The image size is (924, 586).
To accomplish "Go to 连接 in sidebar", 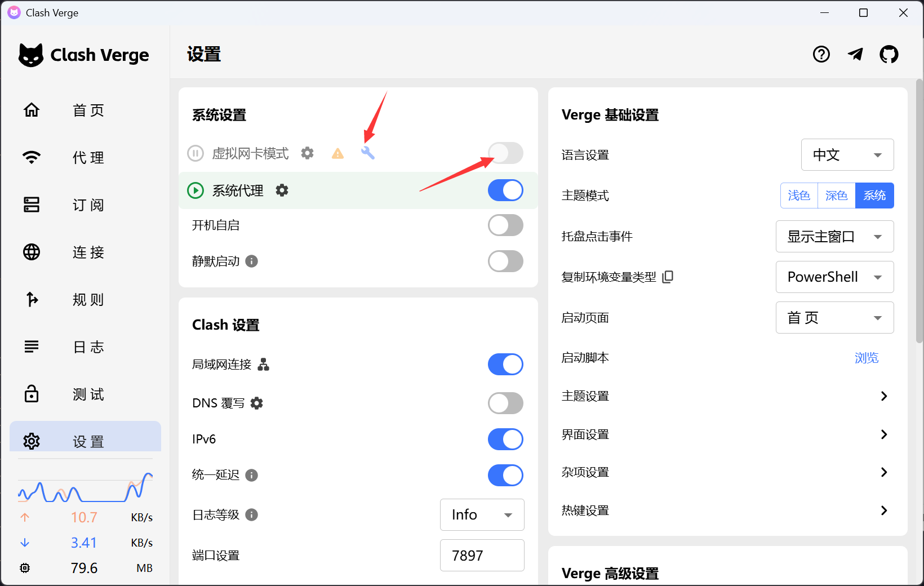I will 85,252.
